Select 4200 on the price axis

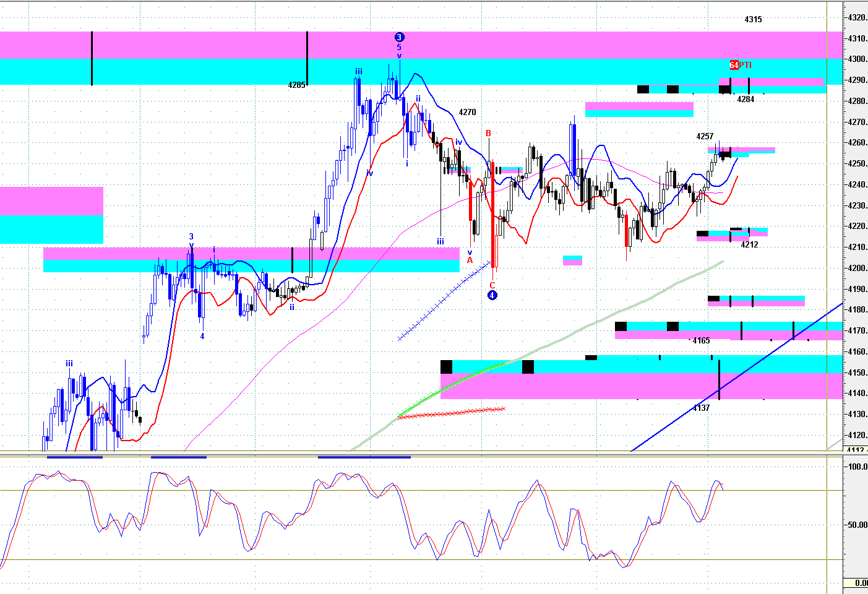coord(857,268)
